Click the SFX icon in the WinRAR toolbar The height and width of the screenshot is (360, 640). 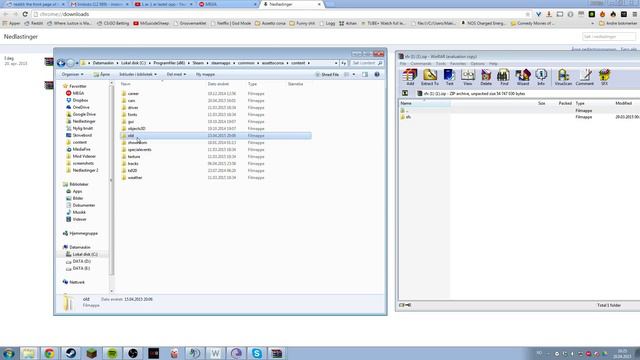604,77
